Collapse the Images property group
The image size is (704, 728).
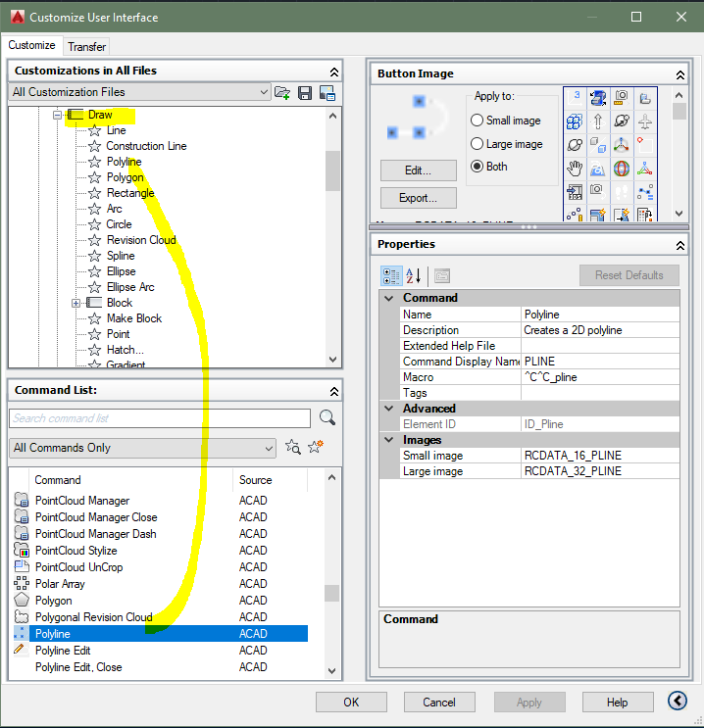pos(389,440)
